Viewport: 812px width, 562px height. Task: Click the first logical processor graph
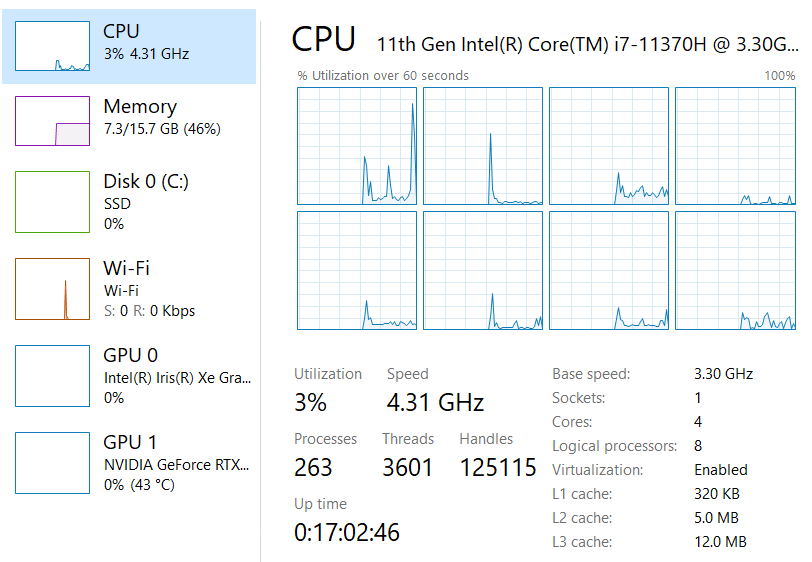[x=357, y=146]
